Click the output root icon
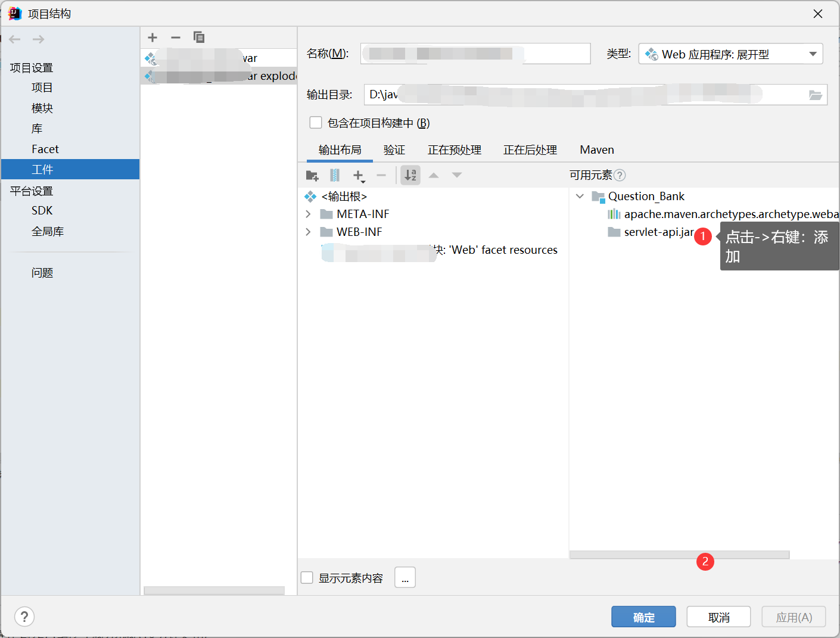840x638 pixels. pyautogui.click(x=310, y=197)
